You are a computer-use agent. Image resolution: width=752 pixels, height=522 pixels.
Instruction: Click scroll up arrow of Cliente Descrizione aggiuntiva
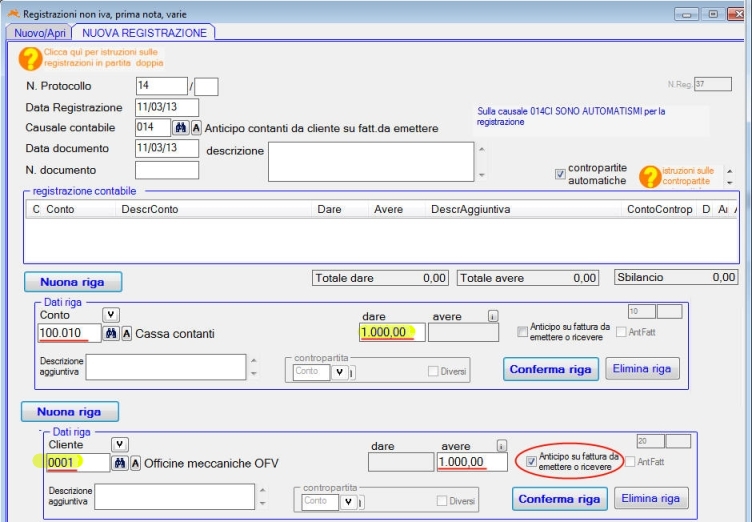[262, 490]
